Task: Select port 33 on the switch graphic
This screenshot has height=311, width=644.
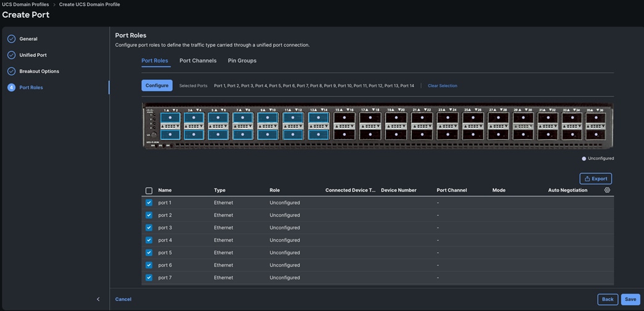Action: pyautogui.click(x=572, y=117)
